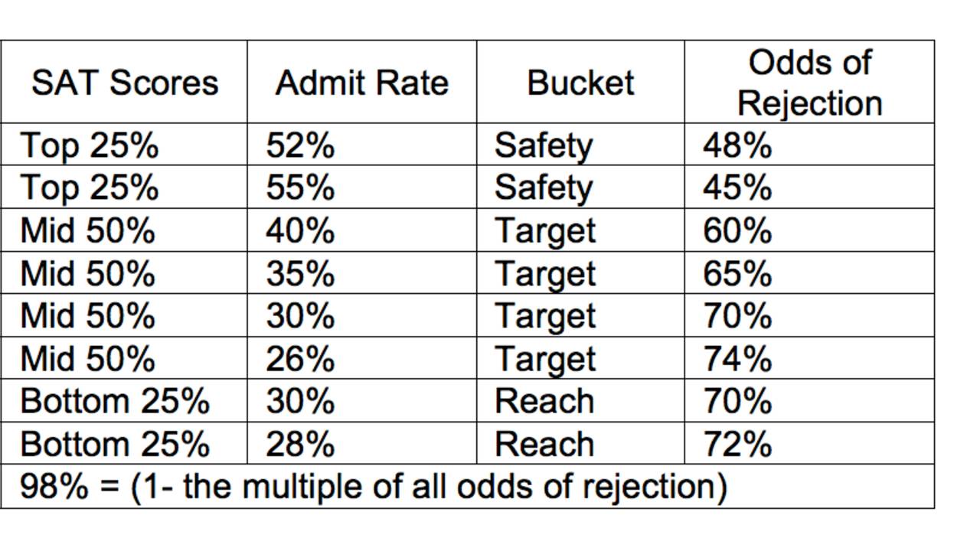The height and width of the screenshot is (551, 980).
Task: Click the 26% admit rate cell
Action: tap(362, 357)
